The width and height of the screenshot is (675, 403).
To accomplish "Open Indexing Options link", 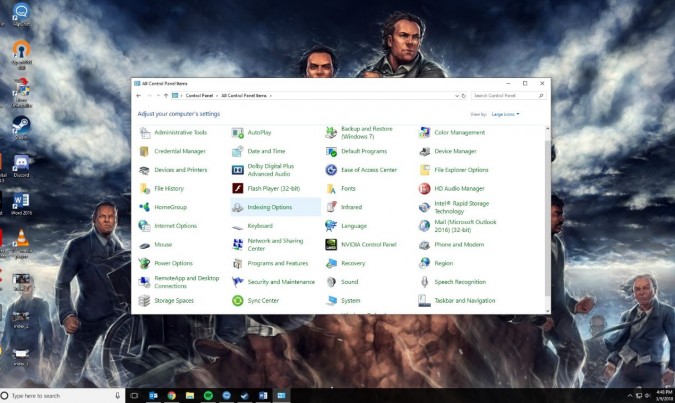I will (x=269, y=207).
